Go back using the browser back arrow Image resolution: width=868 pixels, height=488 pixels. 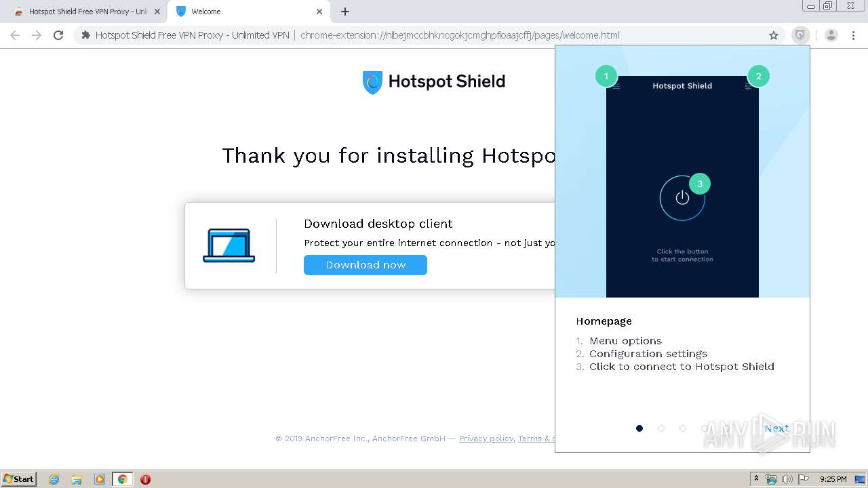click(15, 35)
